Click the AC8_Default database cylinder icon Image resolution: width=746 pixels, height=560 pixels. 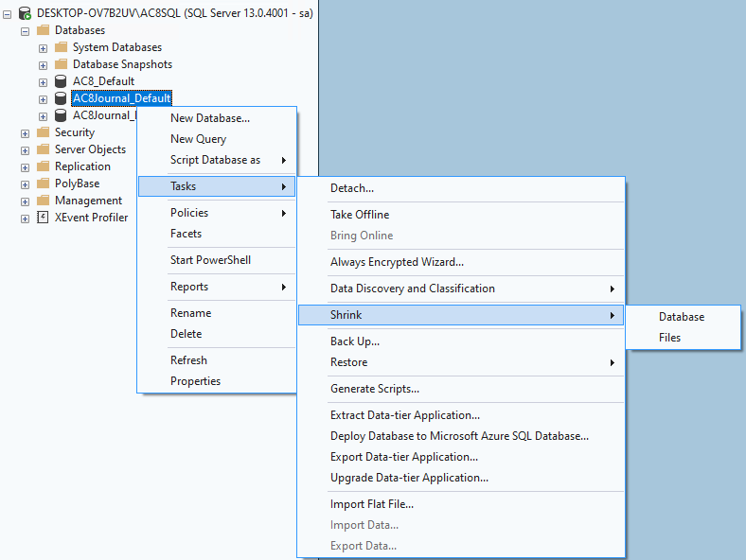point(61,81)
